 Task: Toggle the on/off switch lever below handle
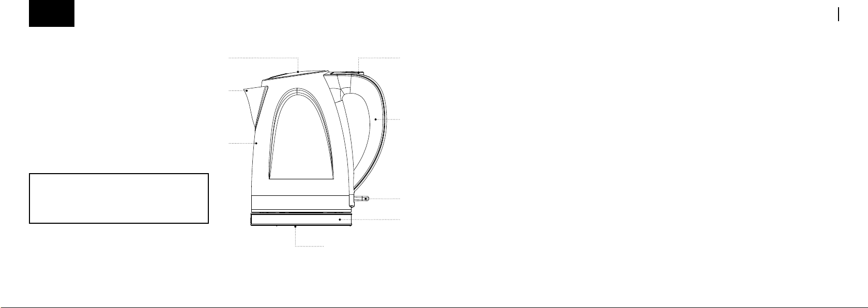[x=362, y=198]
